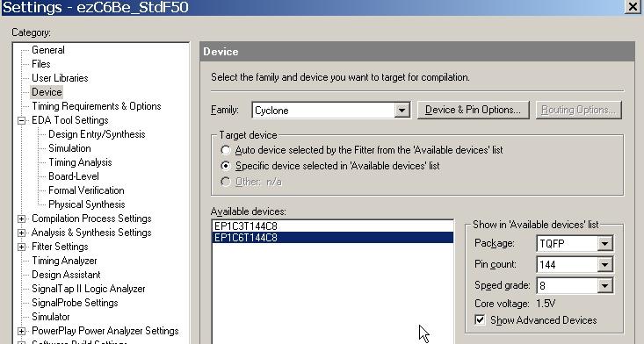Image resolution: width=644 pixels, height=344 pixels.
Task: Open SignalProbe Settings category
Action: tap(75, 303)
